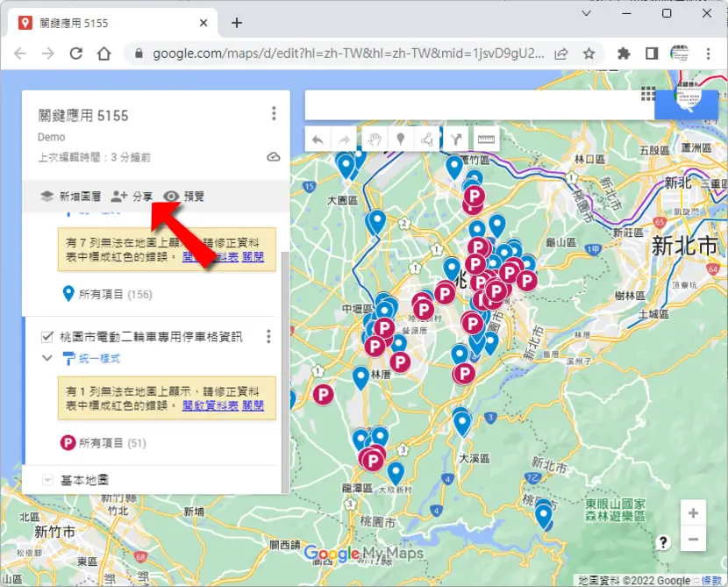Open the 關鍵應用 5155 map options menu

(x=274, y=113)
